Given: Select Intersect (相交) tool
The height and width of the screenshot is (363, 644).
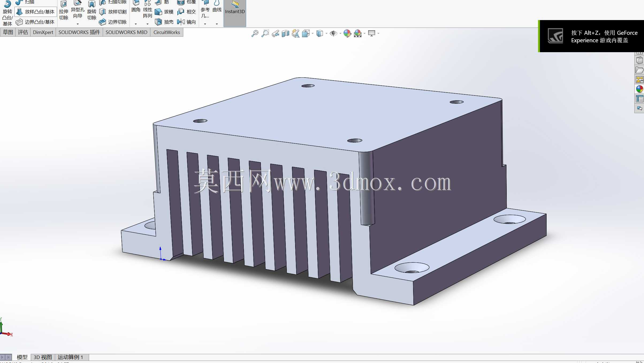Looking at the screenshot, I should 187,12.
